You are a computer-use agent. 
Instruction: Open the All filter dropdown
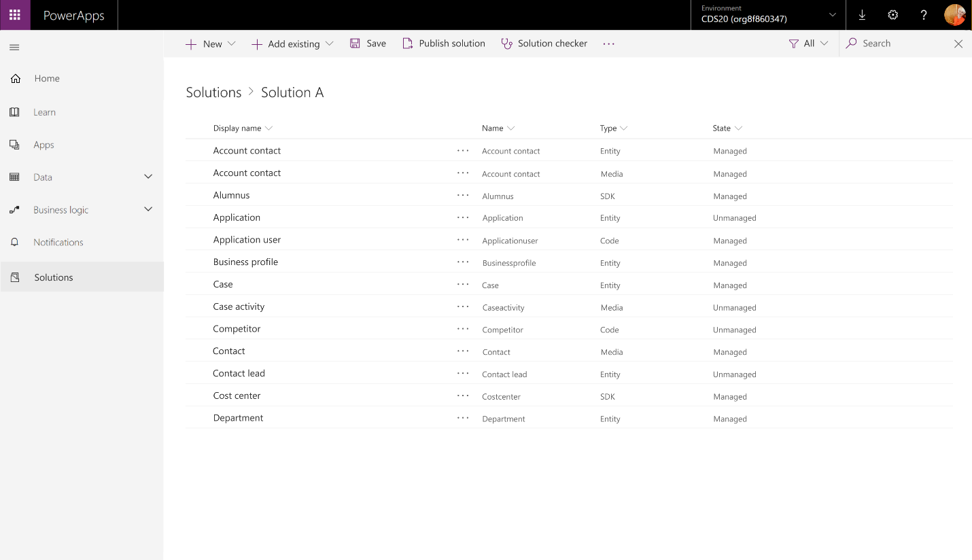click(808, 43)
